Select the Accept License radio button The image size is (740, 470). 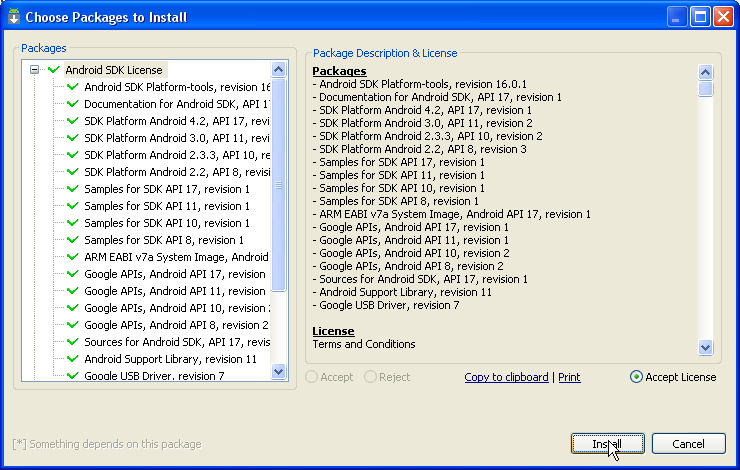(637, 377)
